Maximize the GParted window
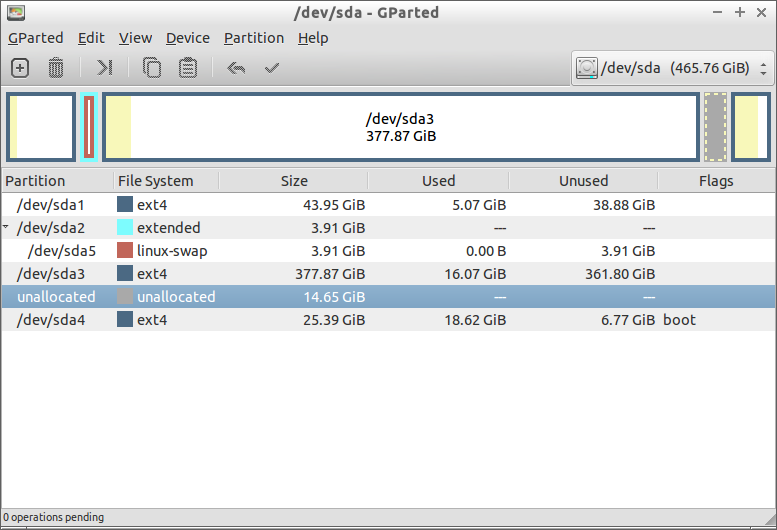777x530 pixels. (739, 12)
